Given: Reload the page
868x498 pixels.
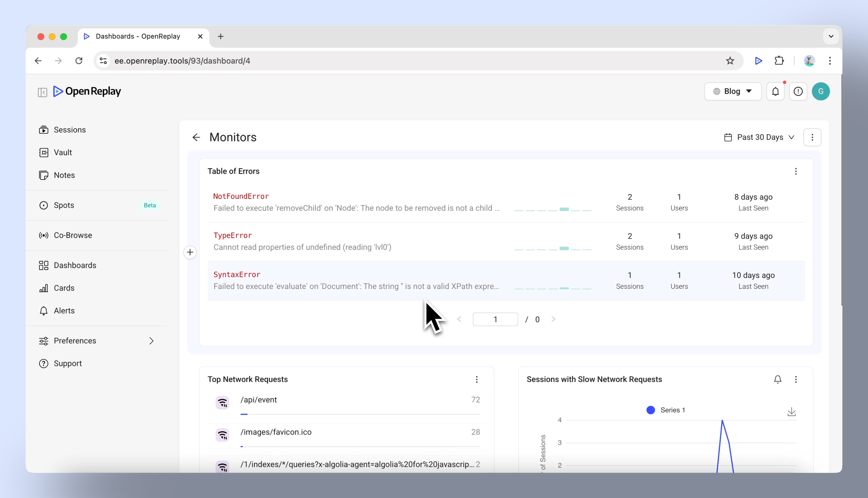Looking at the screenshot, I should [x=79, y=61].
